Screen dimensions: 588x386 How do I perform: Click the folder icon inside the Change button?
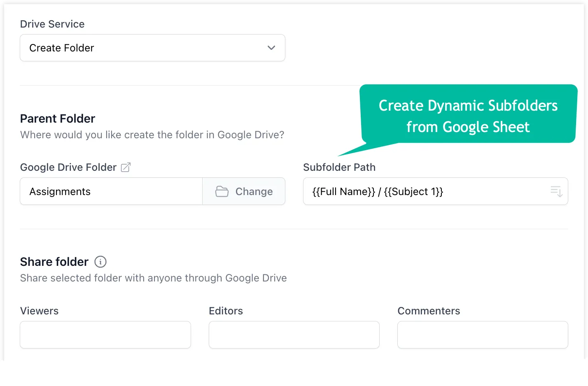222,191
